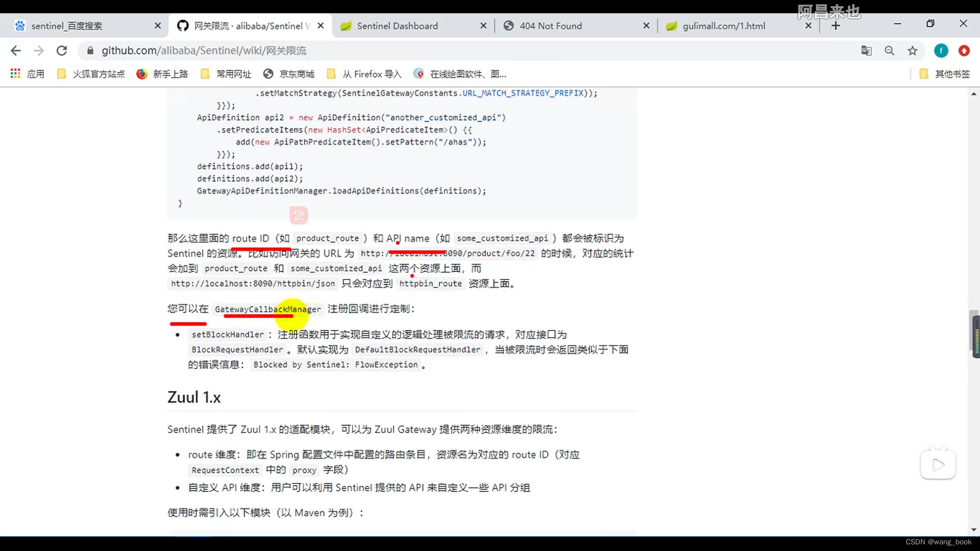Click the GitHub octocat icon on 网关限流 tab

(x=182, y=25)
